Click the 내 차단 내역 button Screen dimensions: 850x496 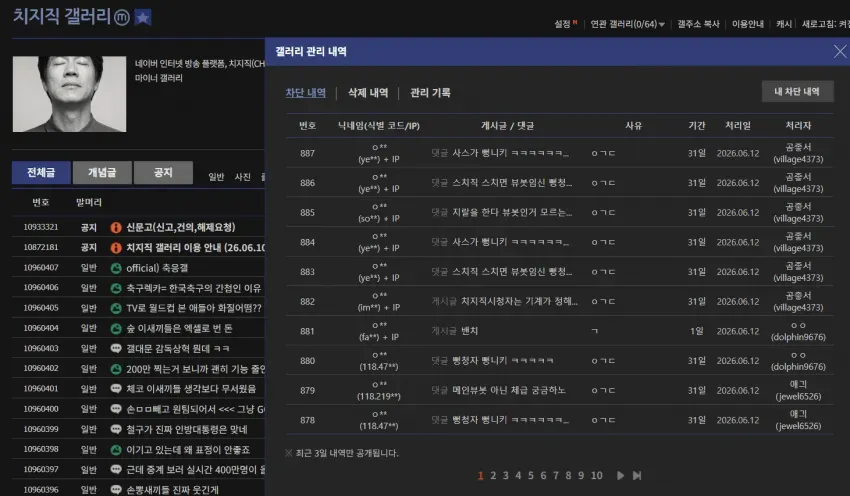point(797,92)
